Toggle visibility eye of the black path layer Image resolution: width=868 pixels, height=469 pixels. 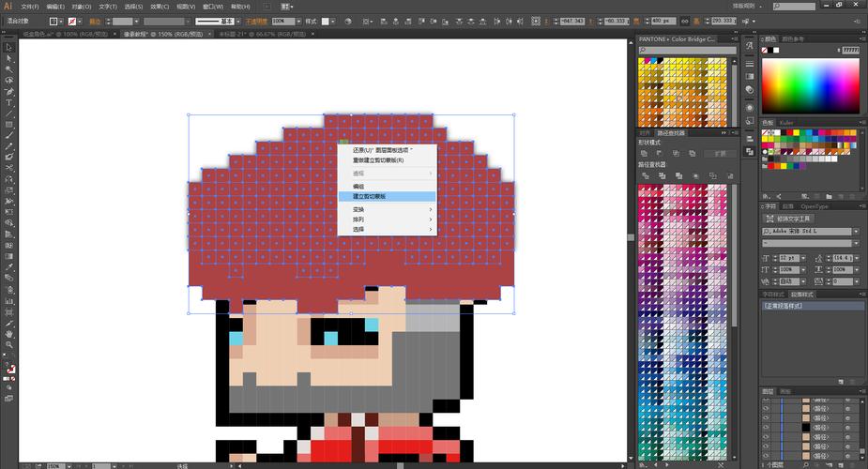click(766, 428)
